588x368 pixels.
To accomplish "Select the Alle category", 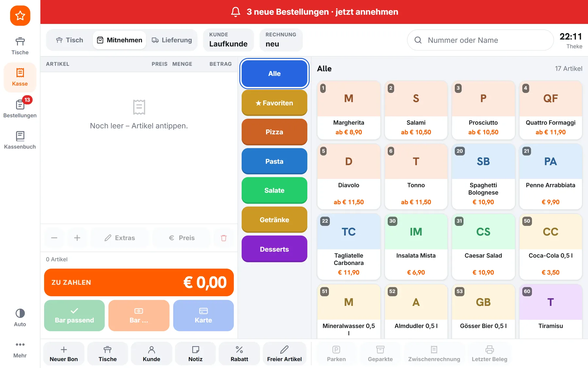I will tap(274, 74).
